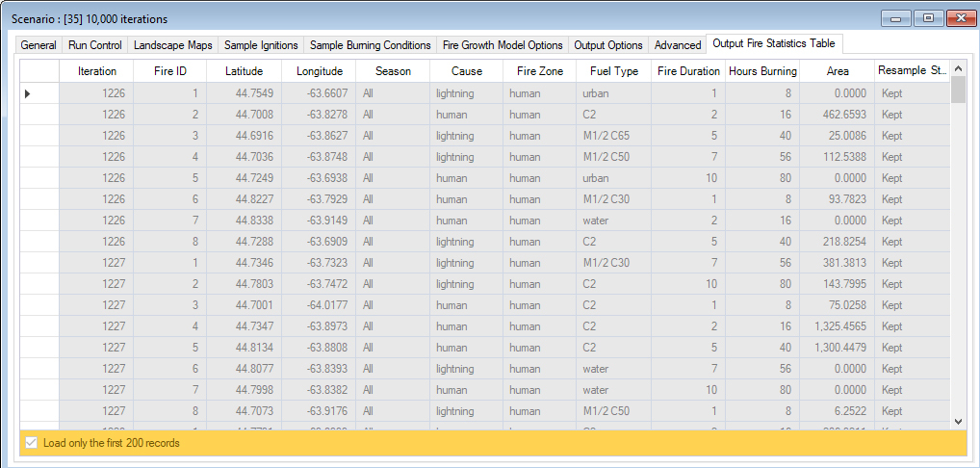
Task: Select latitude cell 44.7073
Action: pos(245,411)
